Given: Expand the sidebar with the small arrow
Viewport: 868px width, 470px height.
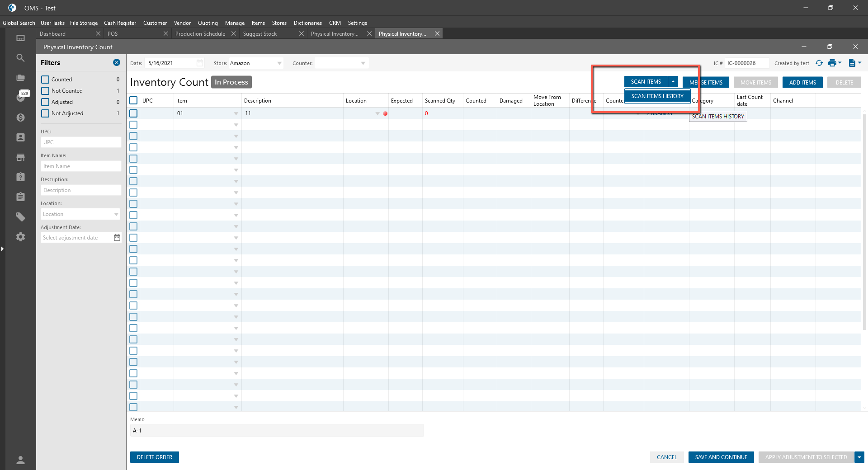Looking at the screenshot, I should click(2, 249).
